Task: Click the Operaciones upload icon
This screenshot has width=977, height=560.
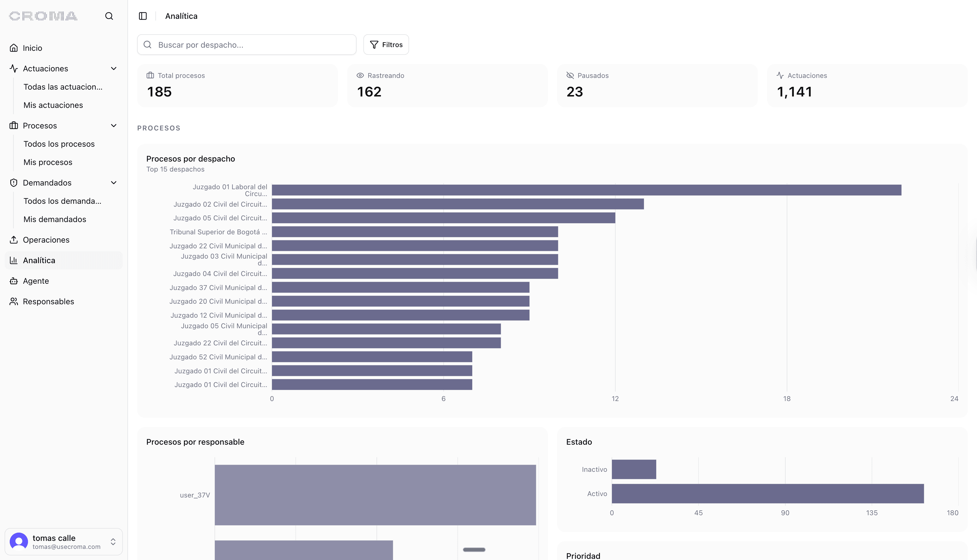Action: 14,240
